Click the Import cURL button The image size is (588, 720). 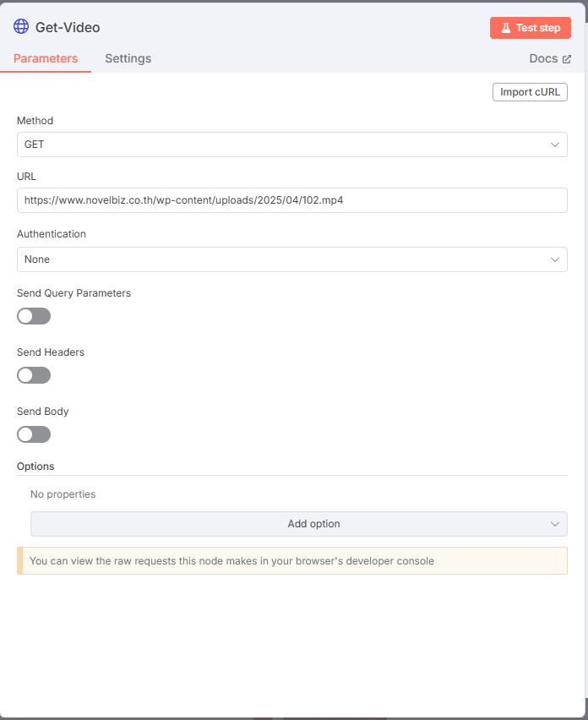click(x=530, y=92)
